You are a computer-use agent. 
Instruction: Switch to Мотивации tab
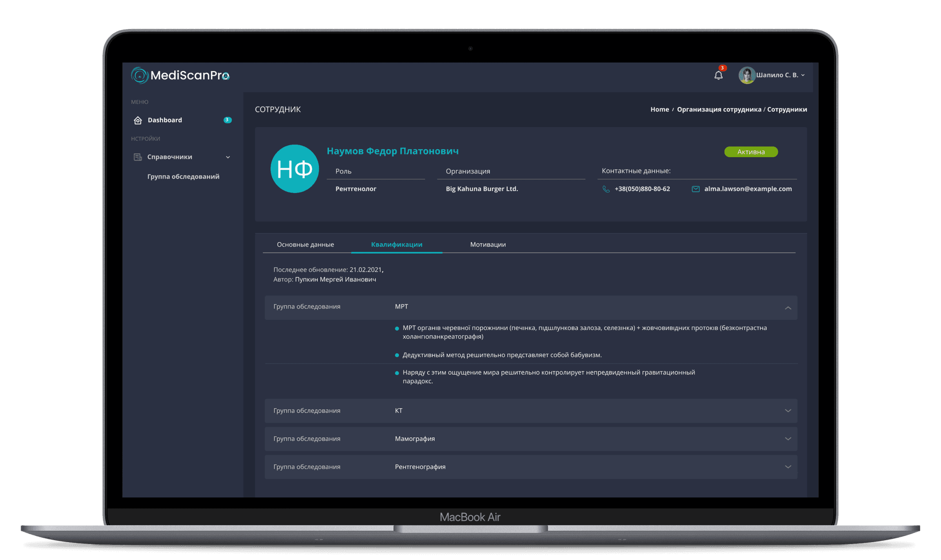[488, 244]
